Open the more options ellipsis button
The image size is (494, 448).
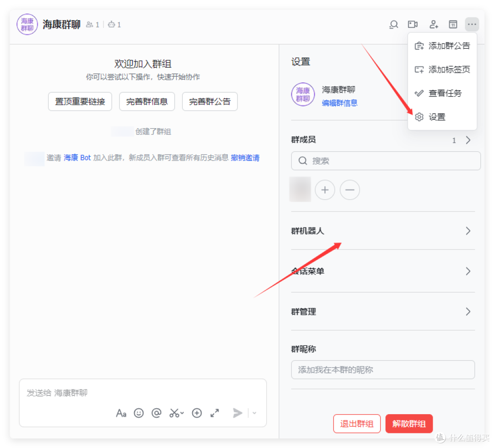click(x=472, y=24)
